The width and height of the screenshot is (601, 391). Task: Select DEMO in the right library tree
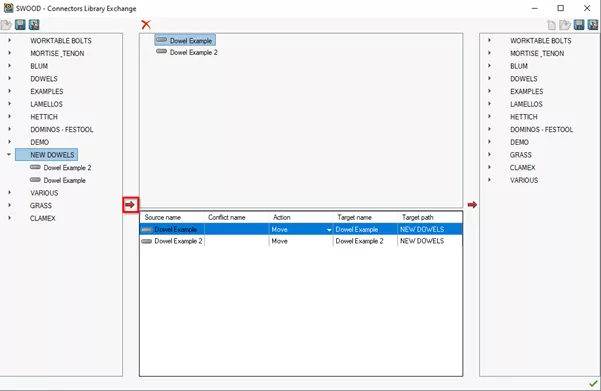519,142
